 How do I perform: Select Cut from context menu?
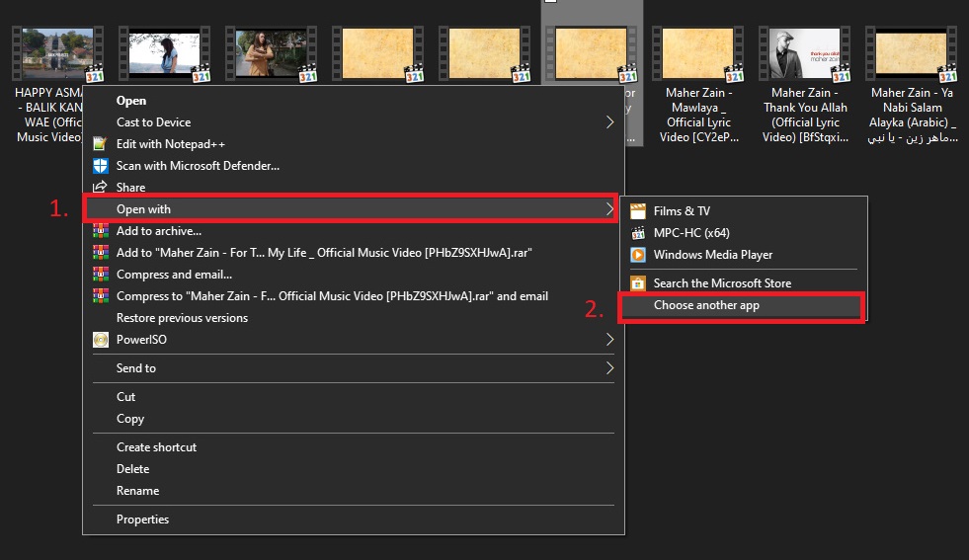tap(354, 396)
